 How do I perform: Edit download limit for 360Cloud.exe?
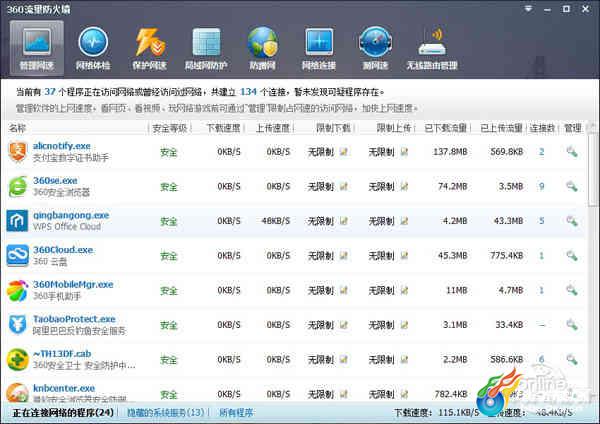click(x=344, y=255)
